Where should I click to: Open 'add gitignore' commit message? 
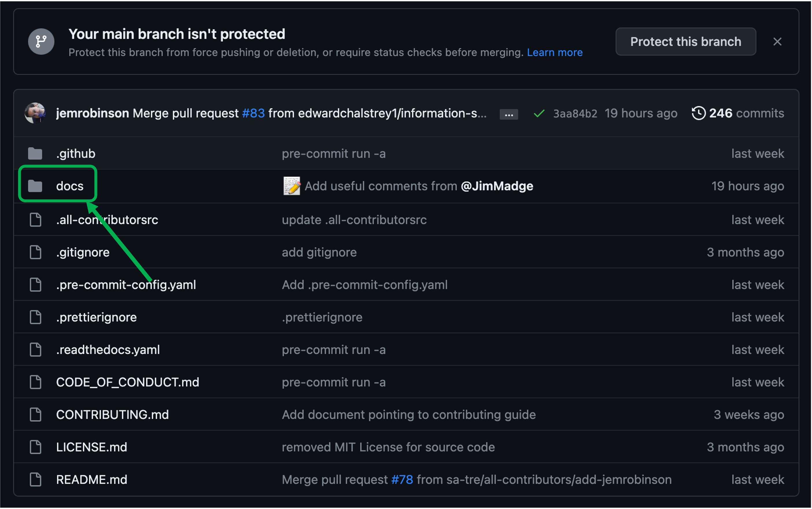coord(319,252)
